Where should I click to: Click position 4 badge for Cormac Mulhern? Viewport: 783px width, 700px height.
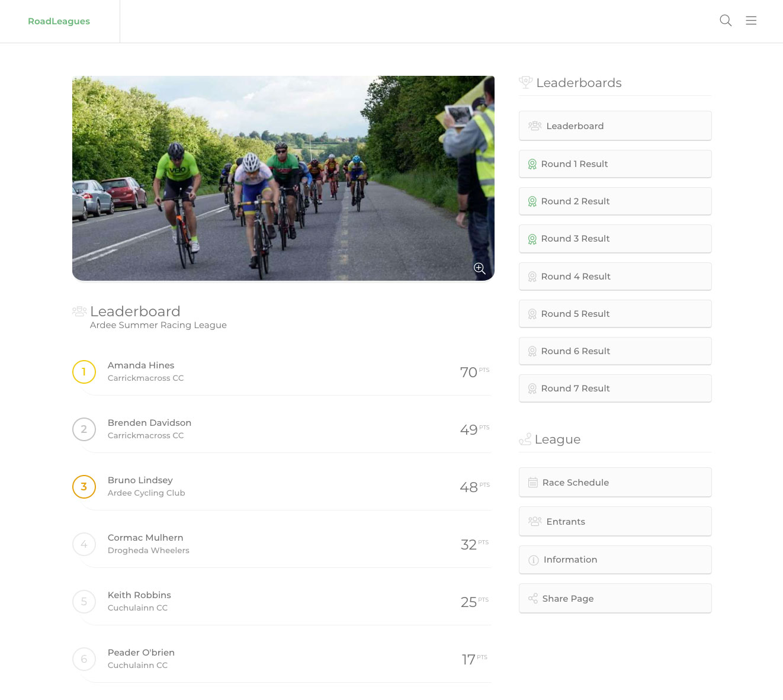[84, 544]
